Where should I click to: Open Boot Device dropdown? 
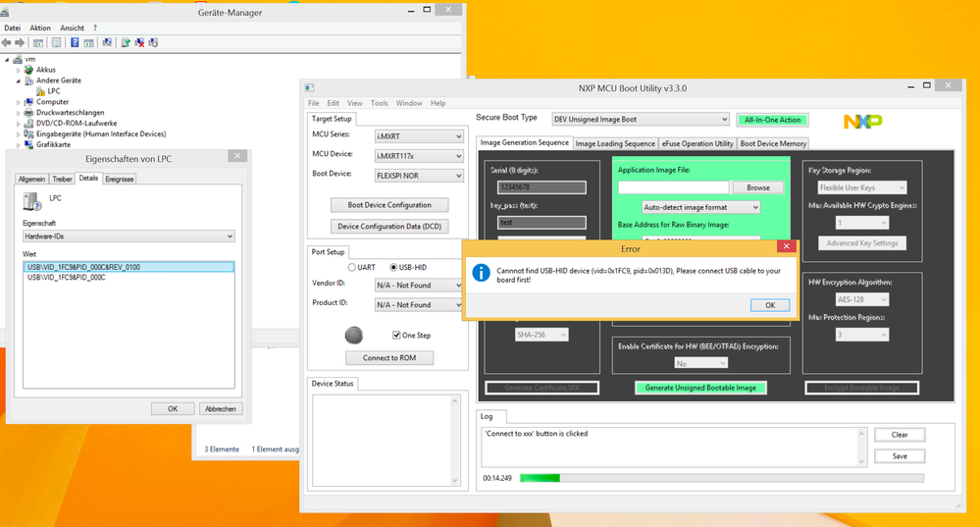[x=419, y=176]
